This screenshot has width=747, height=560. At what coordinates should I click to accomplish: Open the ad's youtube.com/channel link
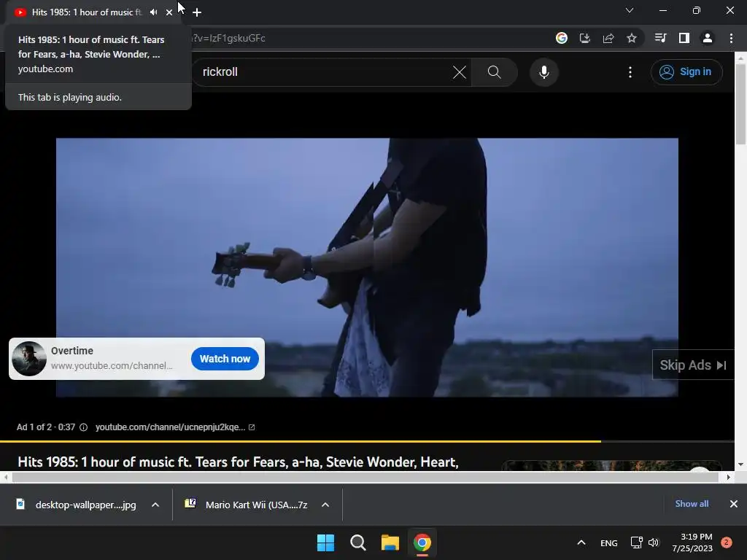click(175, 427)
